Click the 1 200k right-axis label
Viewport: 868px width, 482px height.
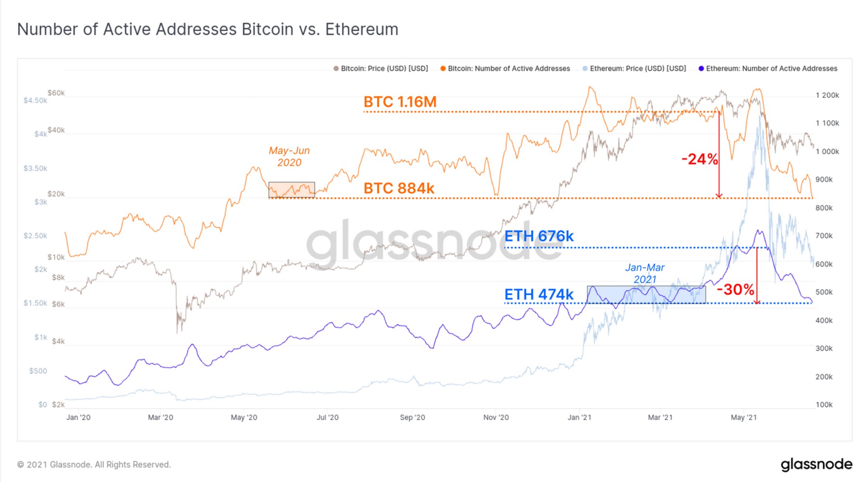(827, 95)
